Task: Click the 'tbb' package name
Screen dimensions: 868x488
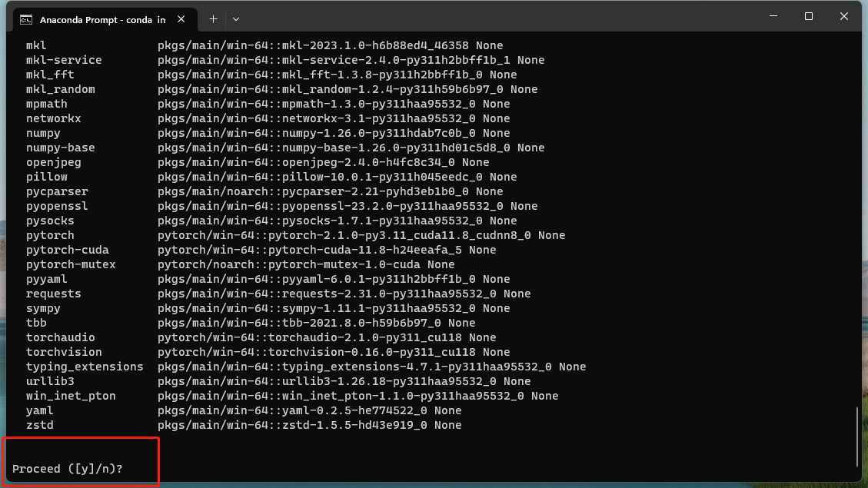Action: [x=36, y=323]
